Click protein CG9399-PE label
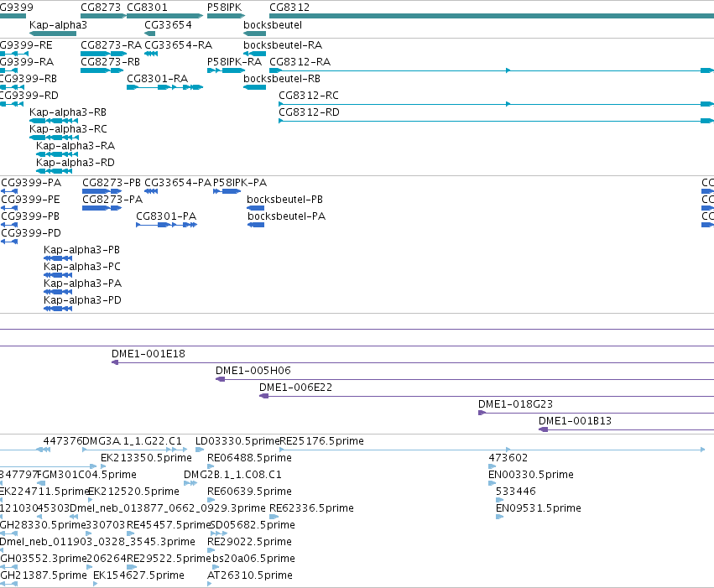The width and height of the screenshot is (714, 588). 30,200
